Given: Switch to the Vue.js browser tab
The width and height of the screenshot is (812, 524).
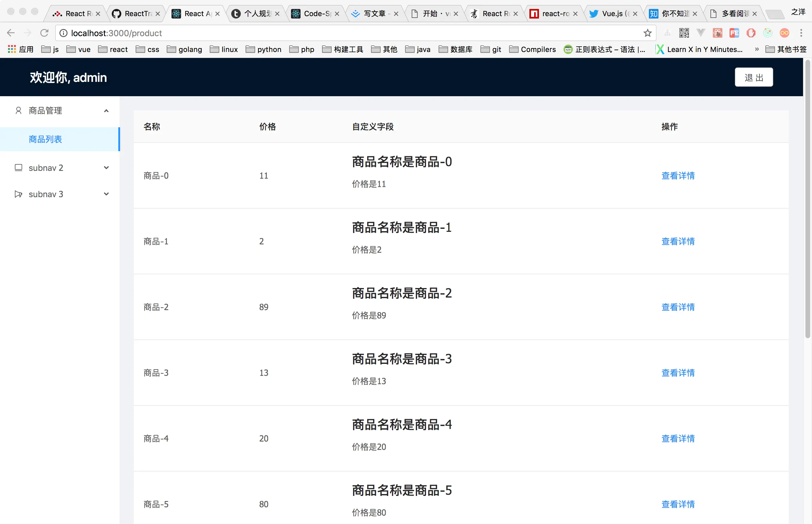Looking at the screenshot, I should tap(611, 14).
